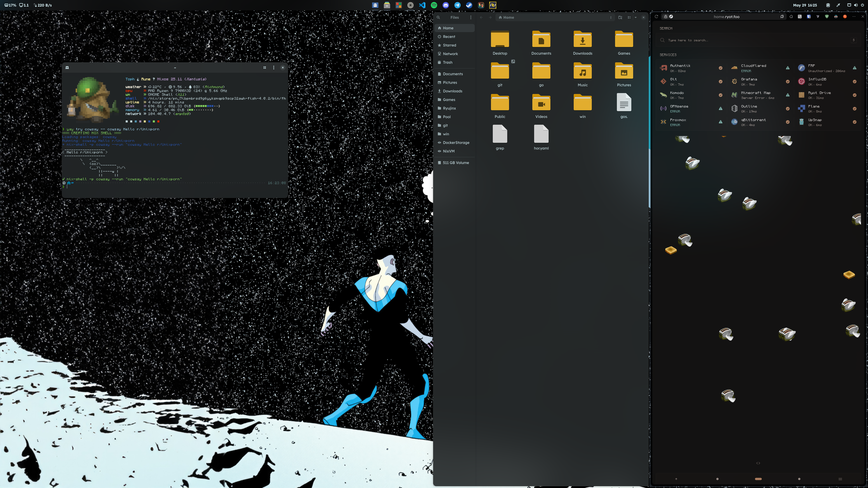This screenshot has width=868, height=488.
Task: Go forward in Files navigation
Action: [490, 18]
